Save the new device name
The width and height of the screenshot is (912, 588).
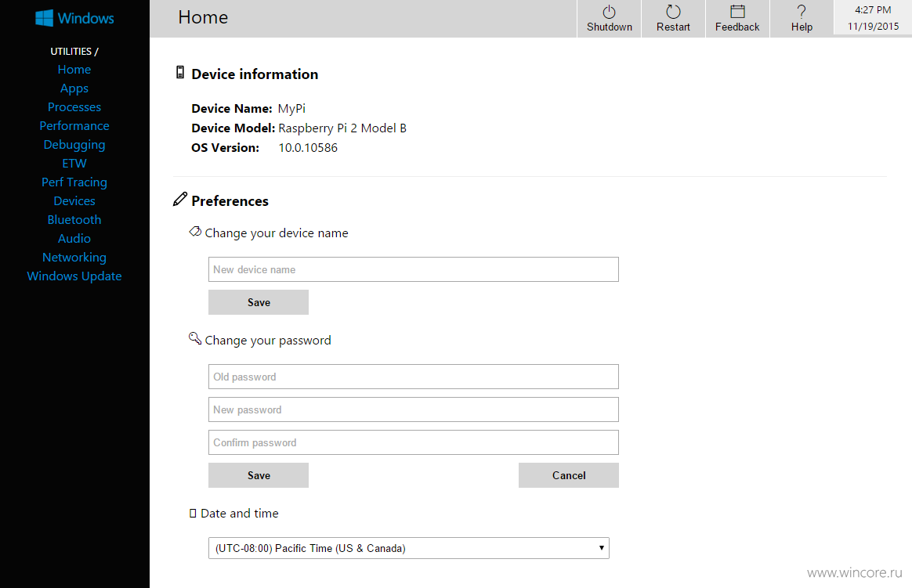coord(259,302)
